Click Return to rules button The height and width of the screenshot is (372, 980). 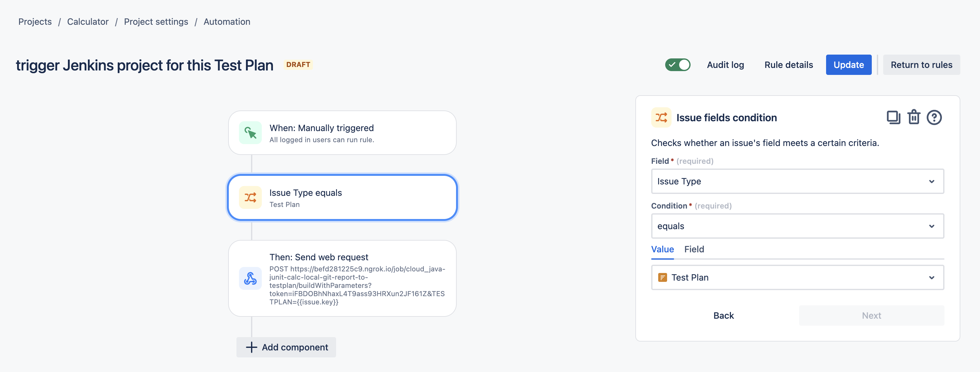pos(921,65)
